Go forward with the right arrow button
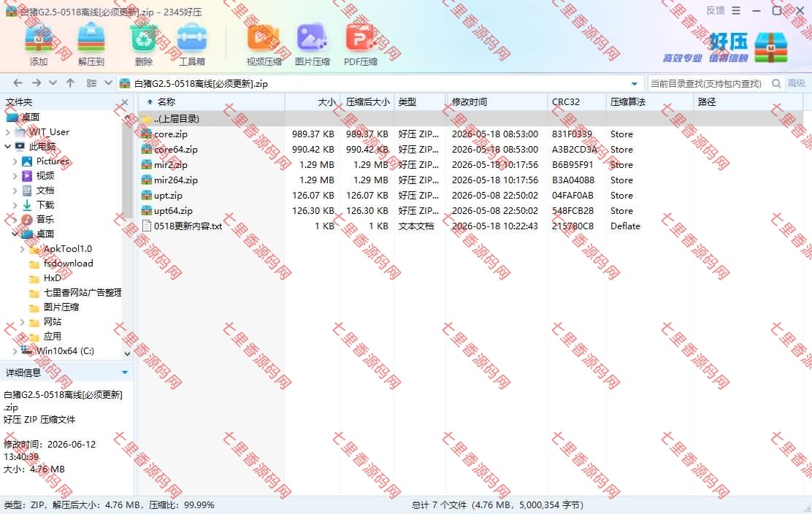The width and height of the screenshot is (812, 514). point(36,83)
